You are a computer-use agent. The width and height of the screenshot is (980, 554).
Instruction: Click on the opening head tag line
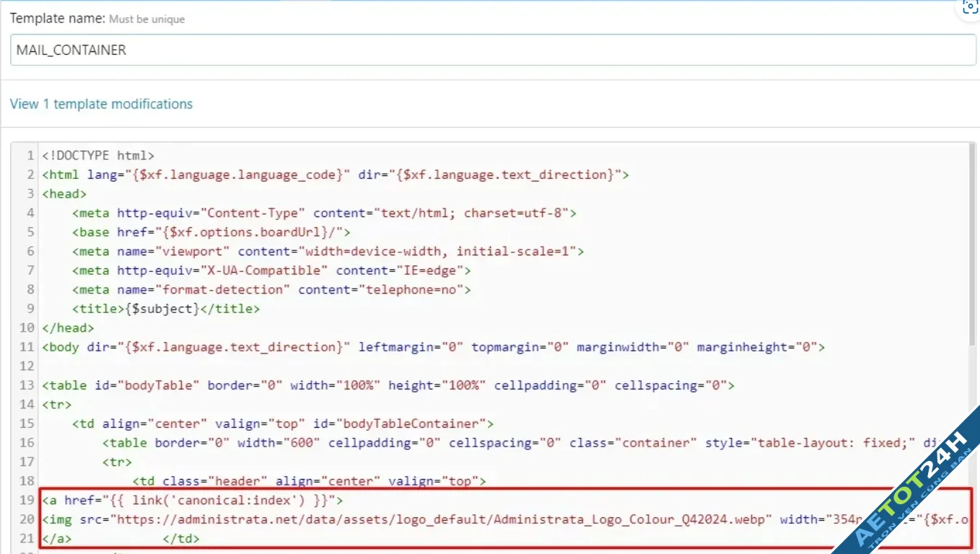64,194
